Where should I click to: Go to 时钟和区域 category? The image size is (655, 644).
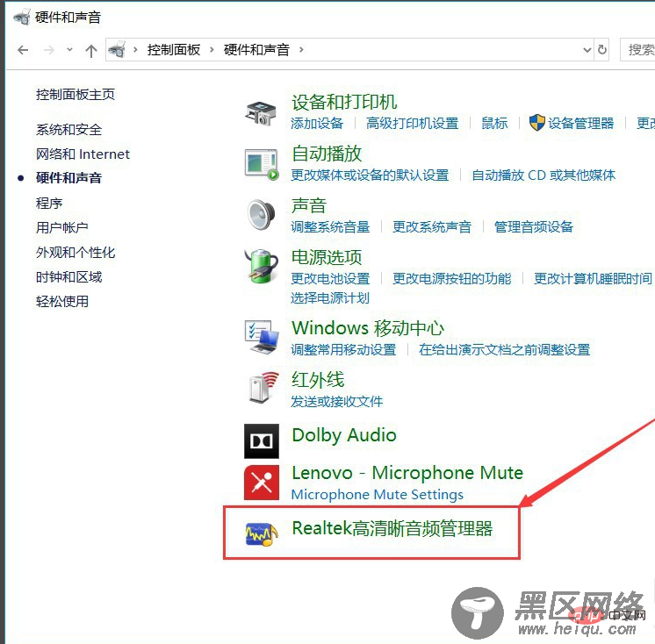pos(69,276)
